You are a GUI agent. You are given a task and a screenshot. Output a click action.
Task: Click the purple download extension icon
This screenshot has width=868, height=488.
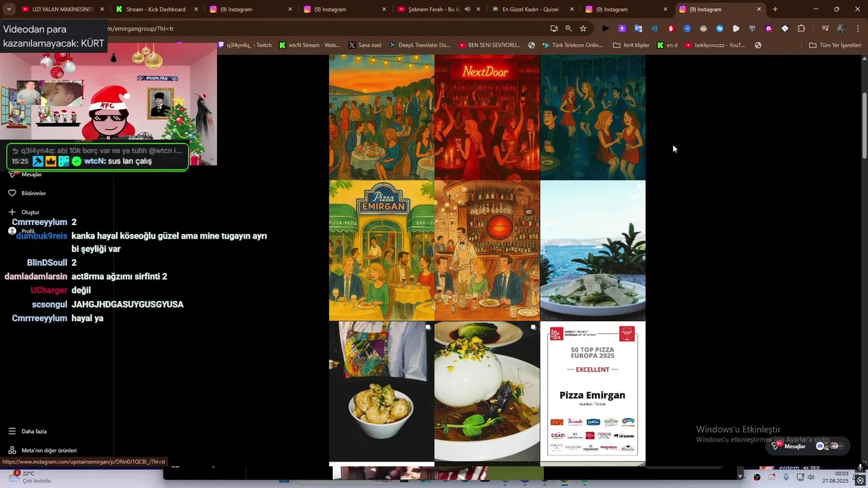pyautogui.click(x=622, y=28)
